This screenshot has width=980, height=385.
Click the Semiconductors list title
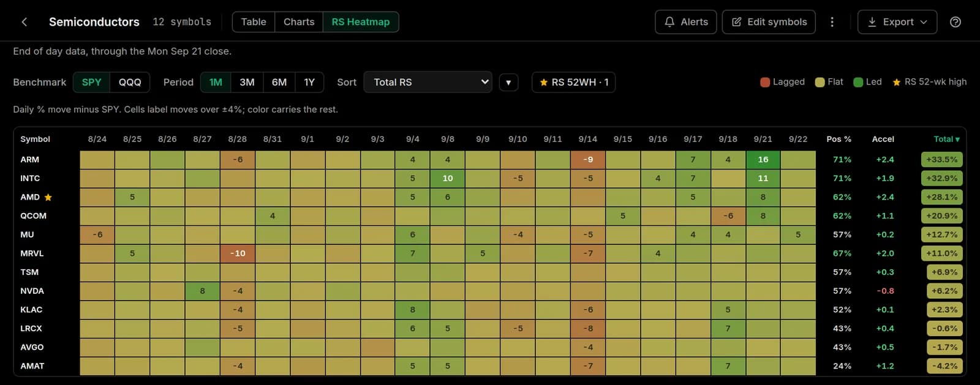point(94,22)
